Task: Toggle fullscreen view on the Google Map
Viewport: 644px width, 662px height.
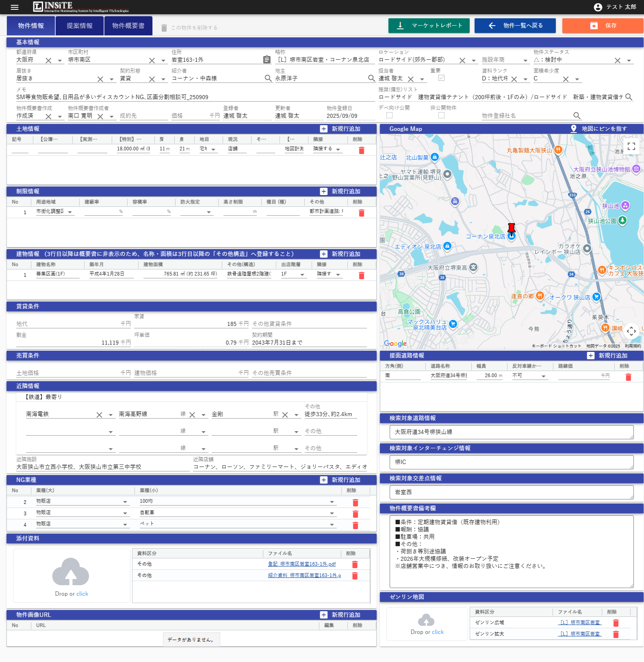Action: (x=631, y=146)
